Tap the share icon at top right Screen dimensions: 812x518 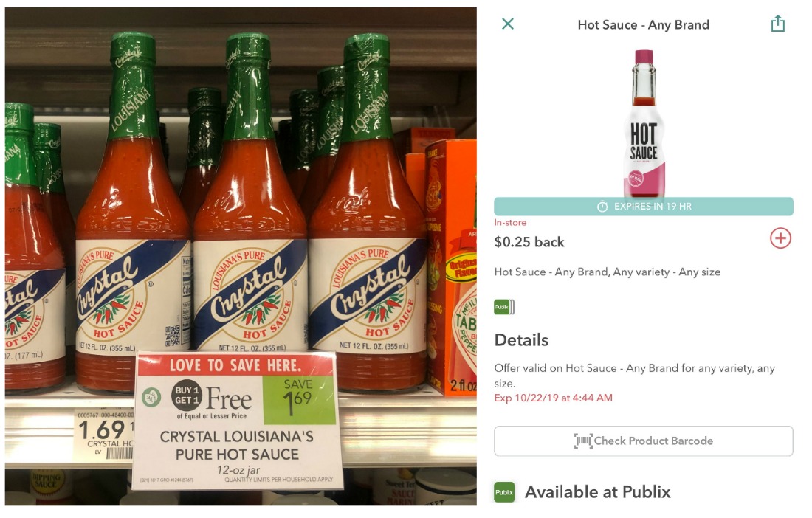coord(777,24)
